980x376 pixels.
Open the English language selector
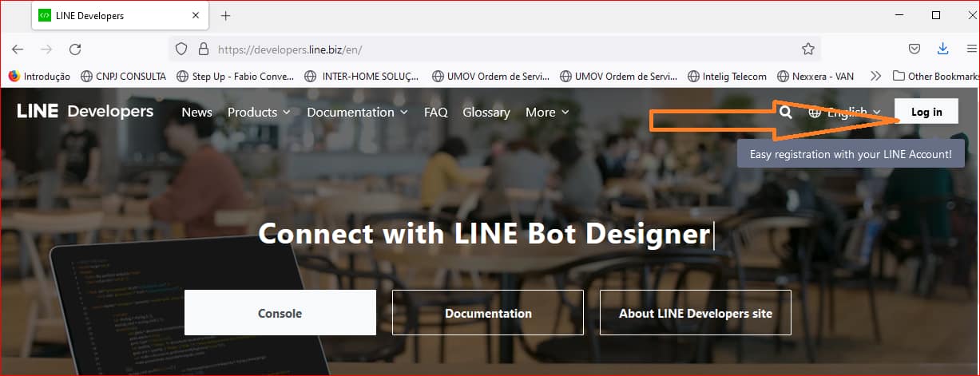(845, 113)
